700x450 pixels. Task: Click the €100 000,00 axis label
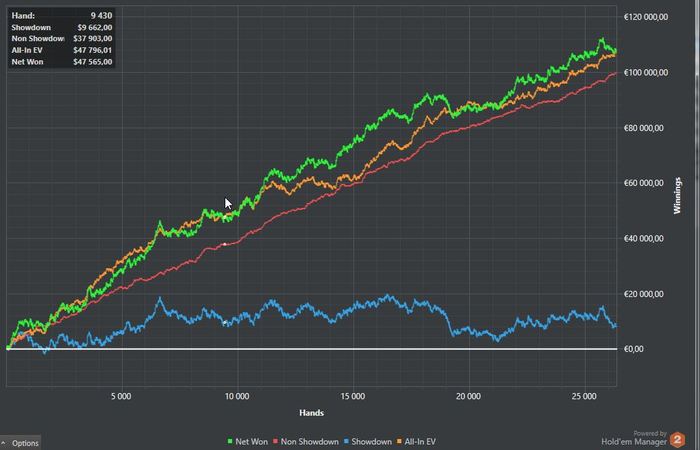[x=646, y=72]
